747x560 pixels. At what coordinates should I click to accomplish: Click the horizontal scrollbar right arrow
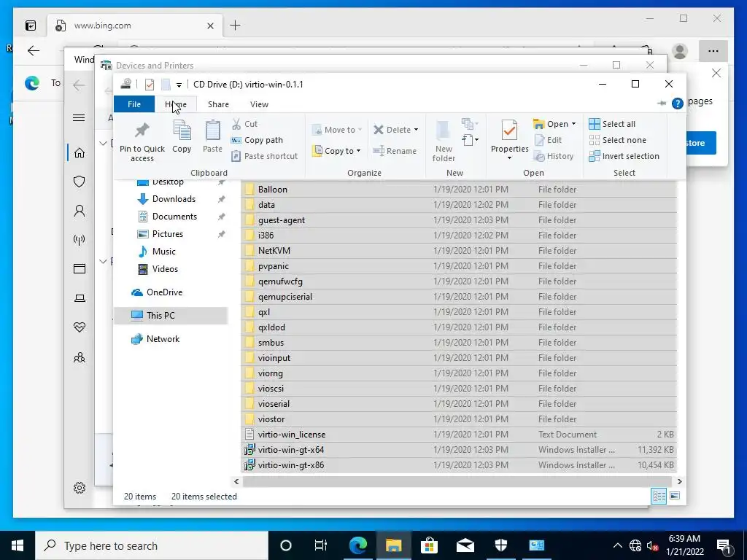click(679, 481)
